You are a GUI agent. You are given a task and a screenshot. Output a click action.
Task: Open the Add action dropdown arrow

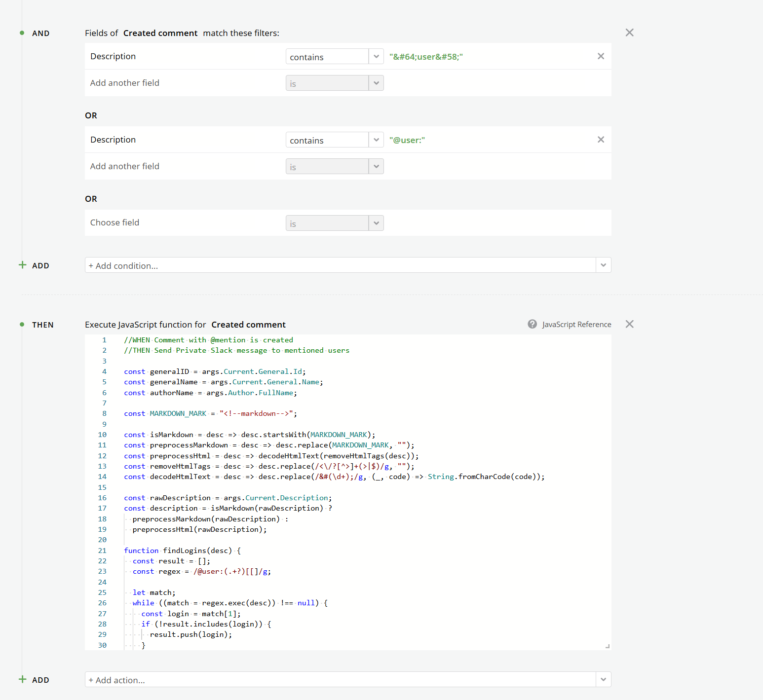coord(603,679)
